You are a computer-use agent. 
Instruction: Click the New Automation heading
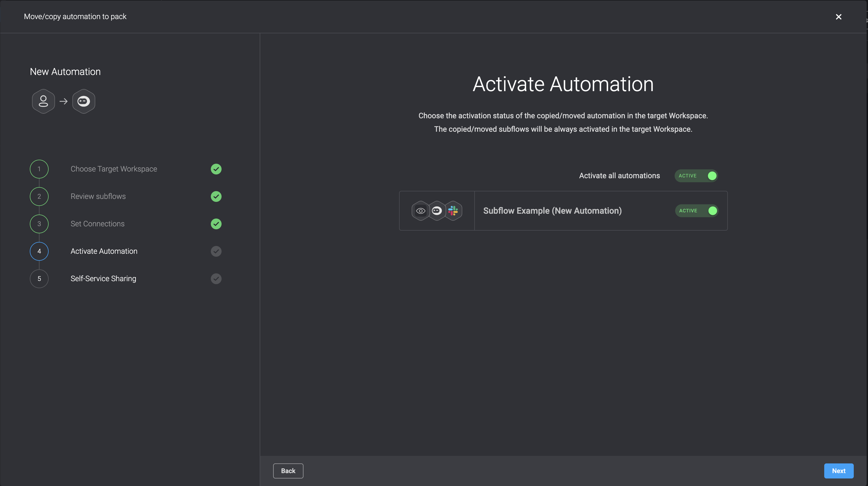pos(65,72)
